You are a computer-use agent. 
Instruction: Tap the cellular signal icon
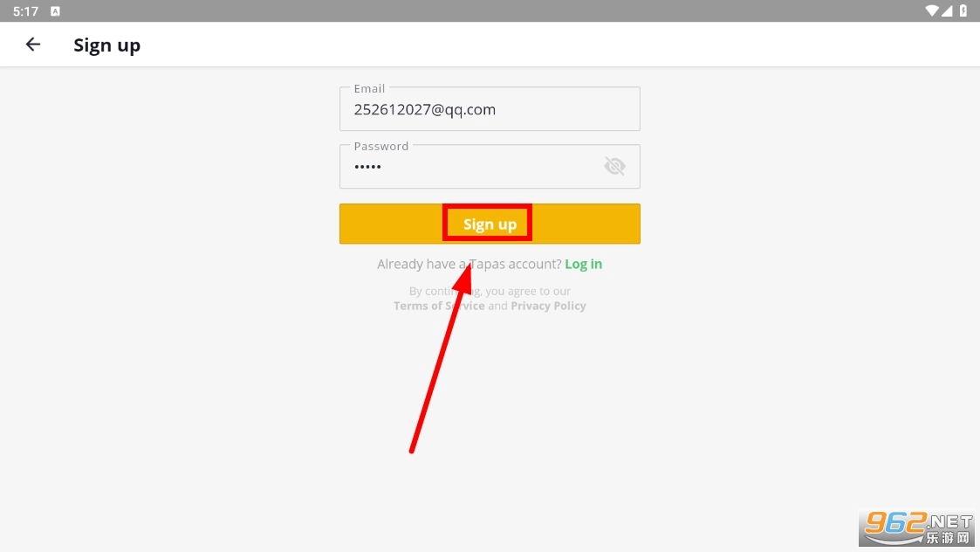tap(947, 10)
